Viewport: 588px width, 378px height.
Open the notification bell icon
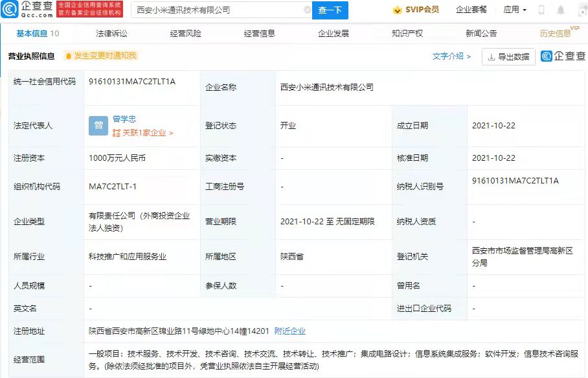(x=561, y=10)
